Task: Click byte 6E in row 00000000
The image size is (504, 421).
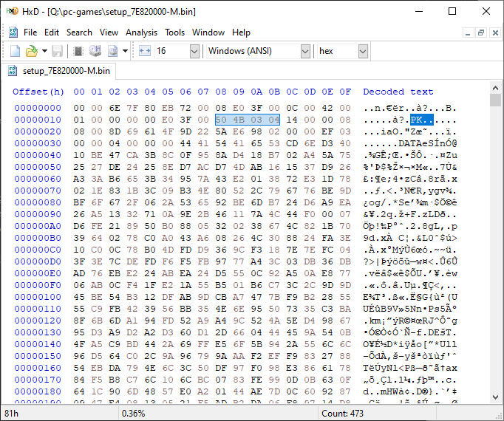Action: click(x=115, y=108)
